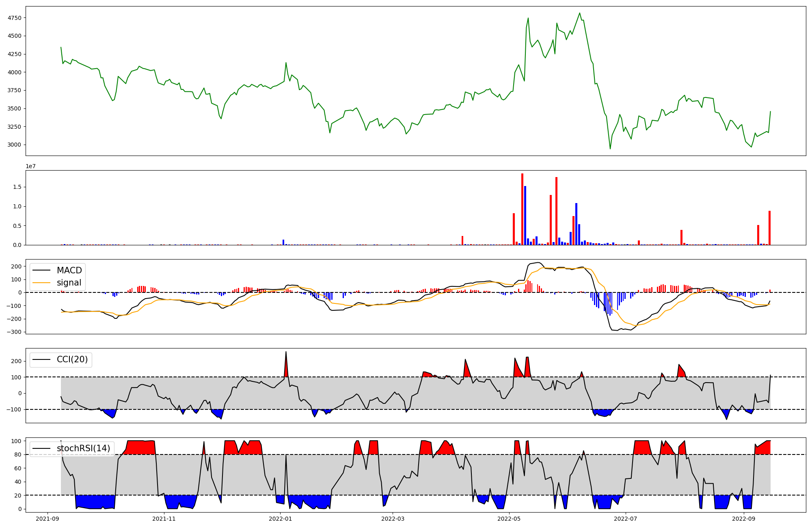This screenshot has height=528, width=812.
Task: Click the 3000 price axis tick label
Action: (x=14, y=145)
